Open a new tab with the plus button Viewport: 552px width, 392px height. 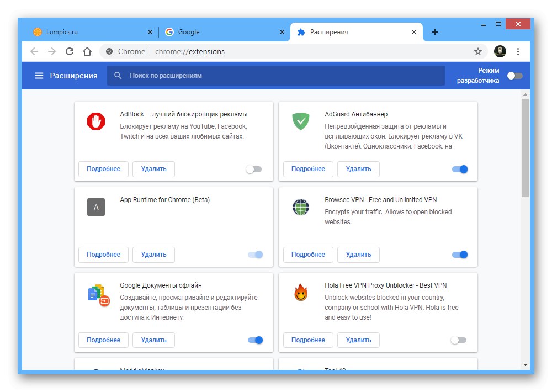pos(435,32)
